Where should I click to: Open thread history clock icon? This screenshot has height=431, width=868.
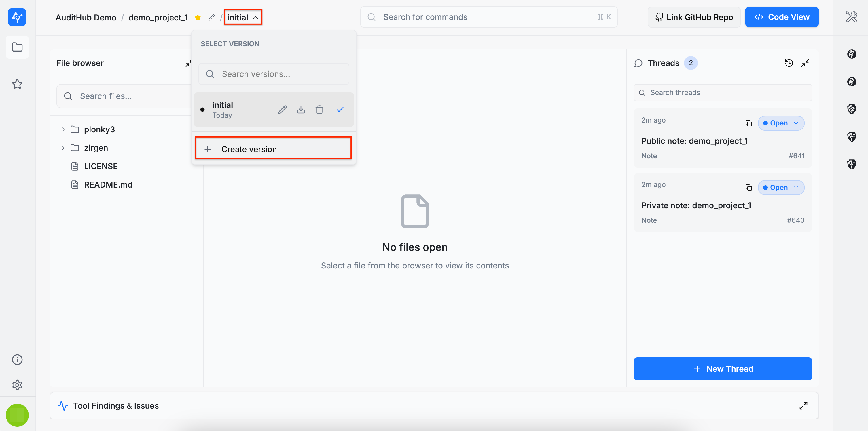[x=789, y=63]
